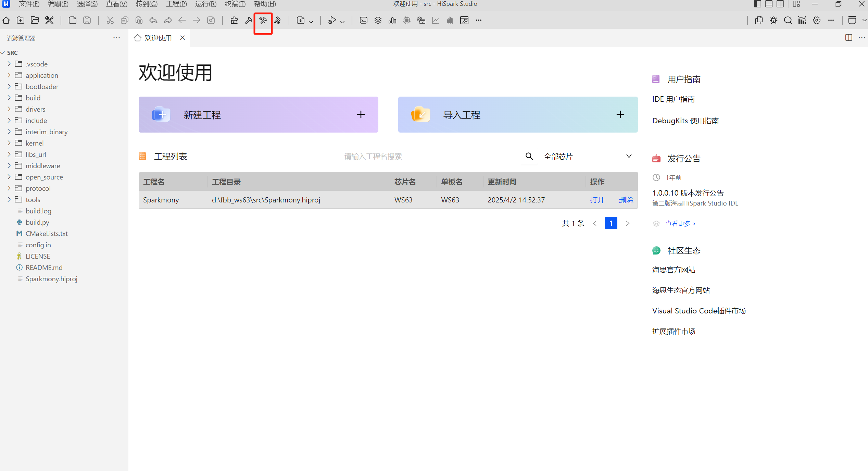Screen dimensions: 868x471
Task: Toggle the primary side bar layout icon
Action: coord(757,4)
